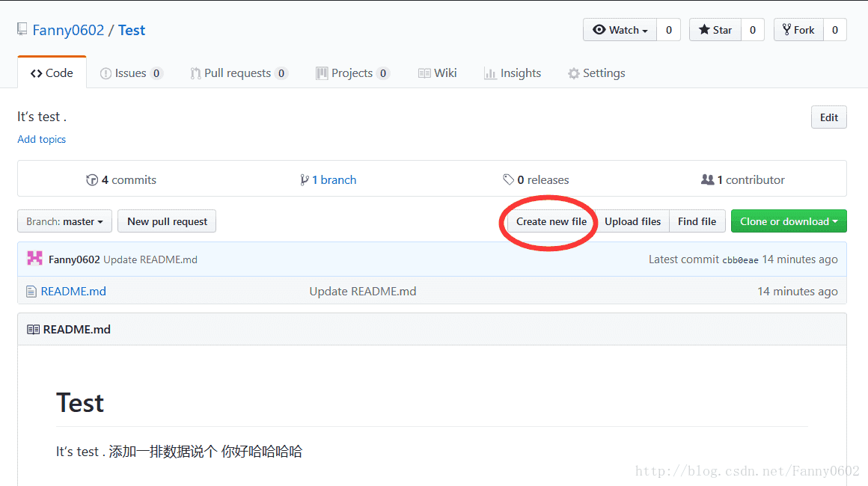Click the Settings gear icon

573,73
